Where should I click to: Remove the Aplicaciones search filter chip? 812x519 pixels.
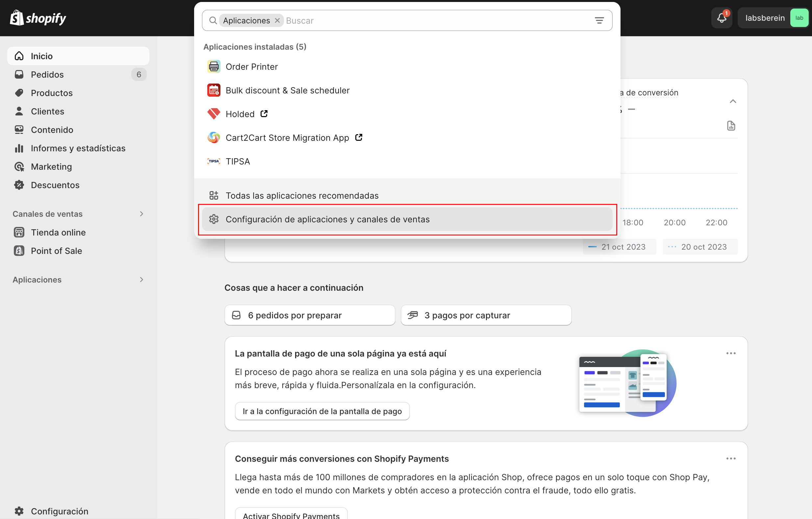click(x=277, y=20)
